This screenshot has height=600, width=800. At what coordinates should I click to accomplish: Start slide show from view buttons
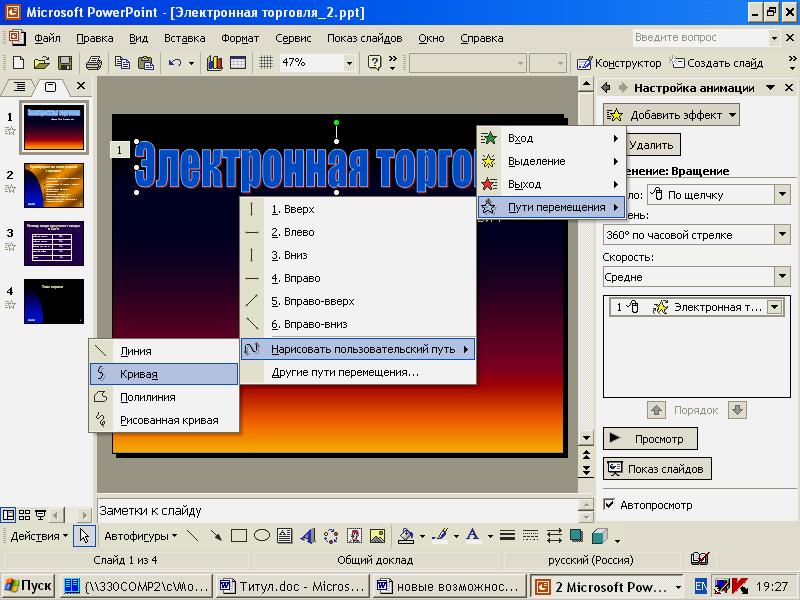[40, 515]
